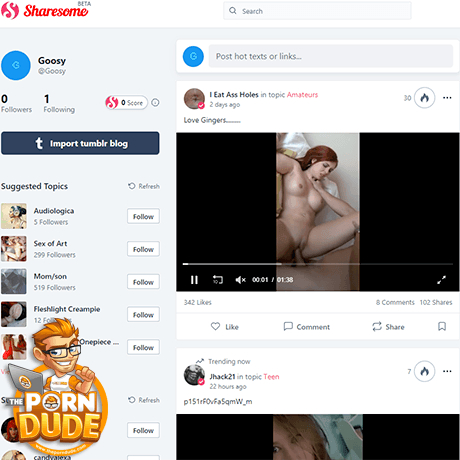This screenshot has height=460, width=460.
Task: Click the Trending now arrow icon
Action: [200, 361]
